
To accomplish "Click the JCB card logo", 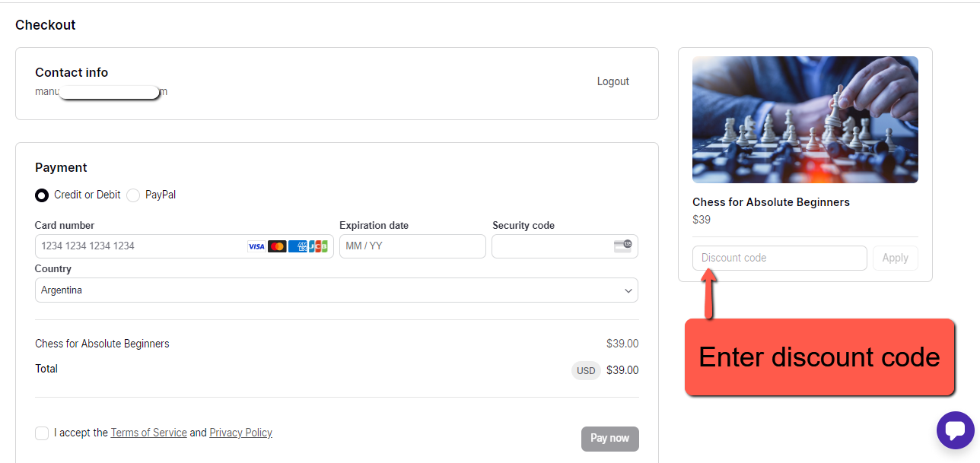I will [318, 246].
